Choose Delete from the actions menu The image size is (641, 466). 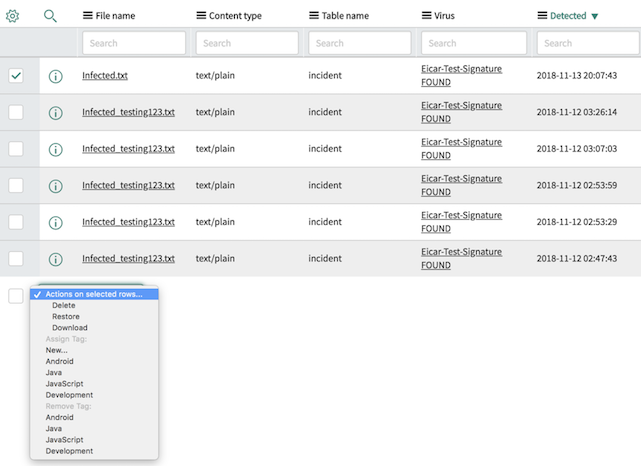click(x=64, y=306)
